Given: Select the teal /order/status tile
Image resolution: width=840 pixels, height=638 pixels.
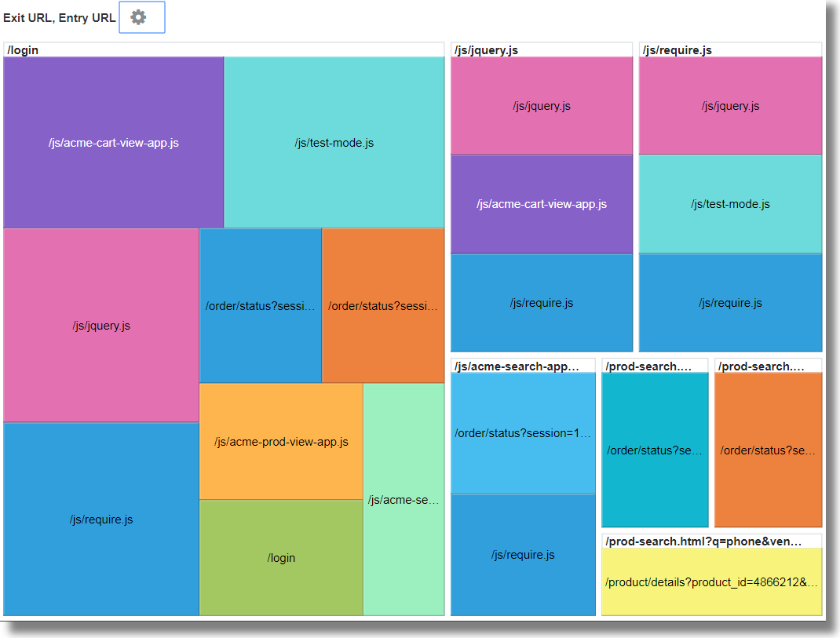Looking at the screenshot, I should [x=655, y=450].
